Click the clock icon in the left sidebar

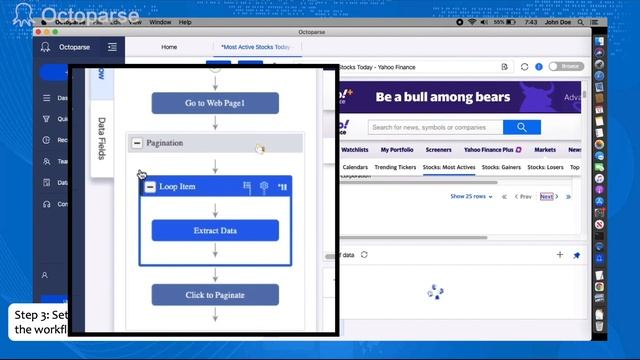(x=47, y=140)
